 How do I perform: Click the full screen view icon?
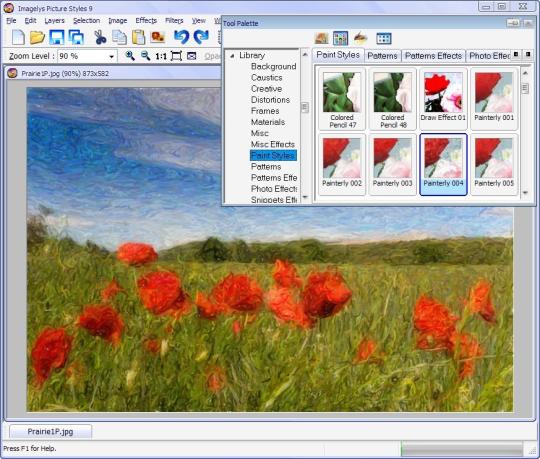click(x=191, y=56)
